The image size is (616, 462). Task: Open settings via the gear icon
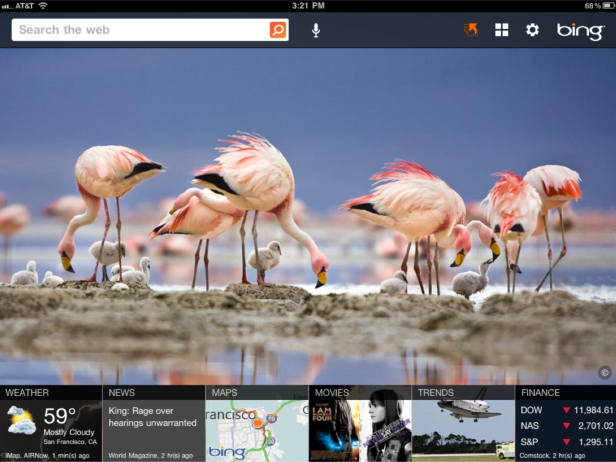click(x=532, y=30)
